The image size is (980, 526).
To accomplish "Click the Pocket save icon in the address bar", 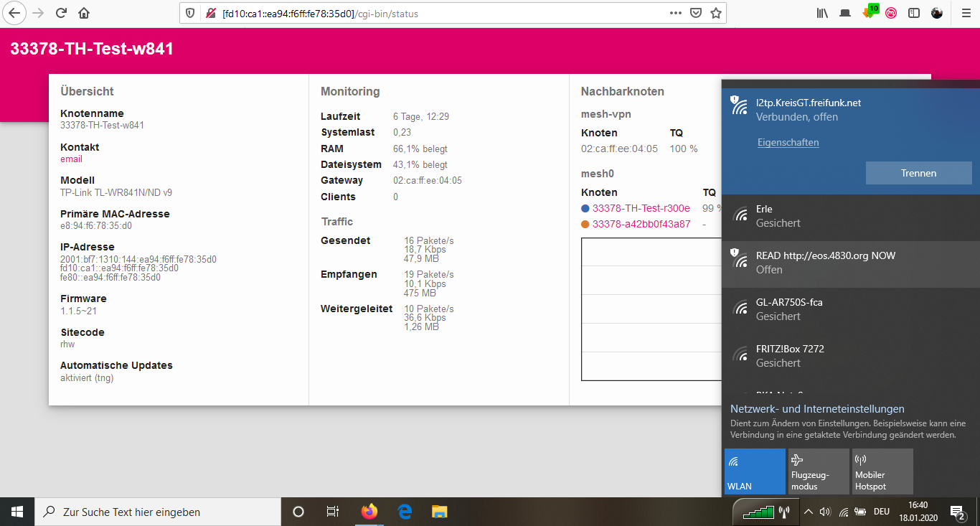I will (695, 13).
